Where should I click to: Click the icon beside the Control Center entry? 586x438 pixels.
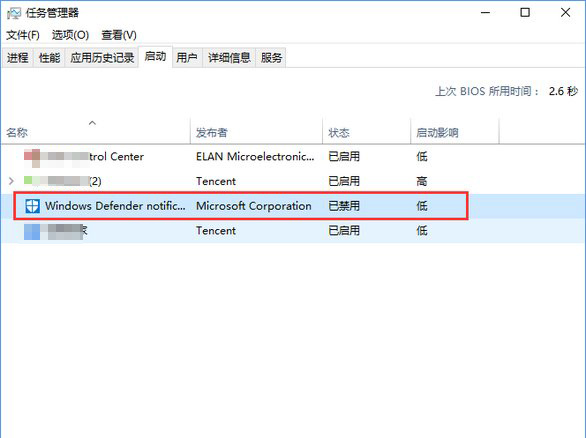(x=32, y=157)
